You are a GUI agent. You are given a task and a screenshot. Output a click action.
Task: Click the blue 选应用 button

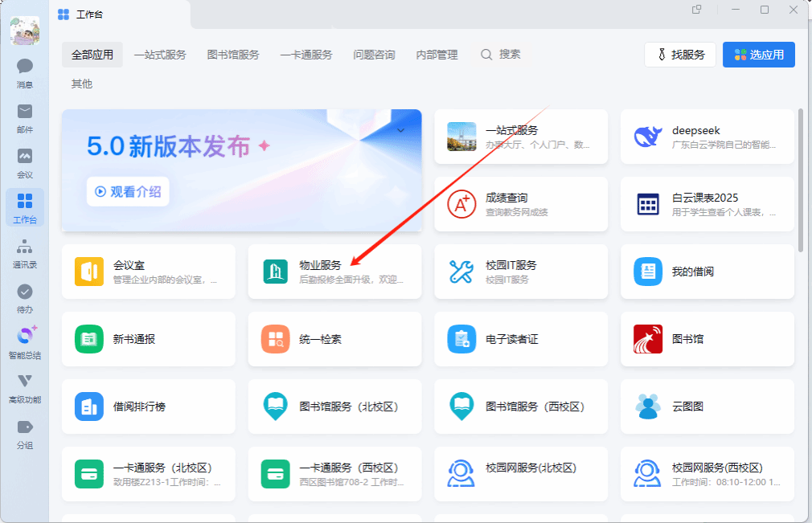click(x=758, y=55)
